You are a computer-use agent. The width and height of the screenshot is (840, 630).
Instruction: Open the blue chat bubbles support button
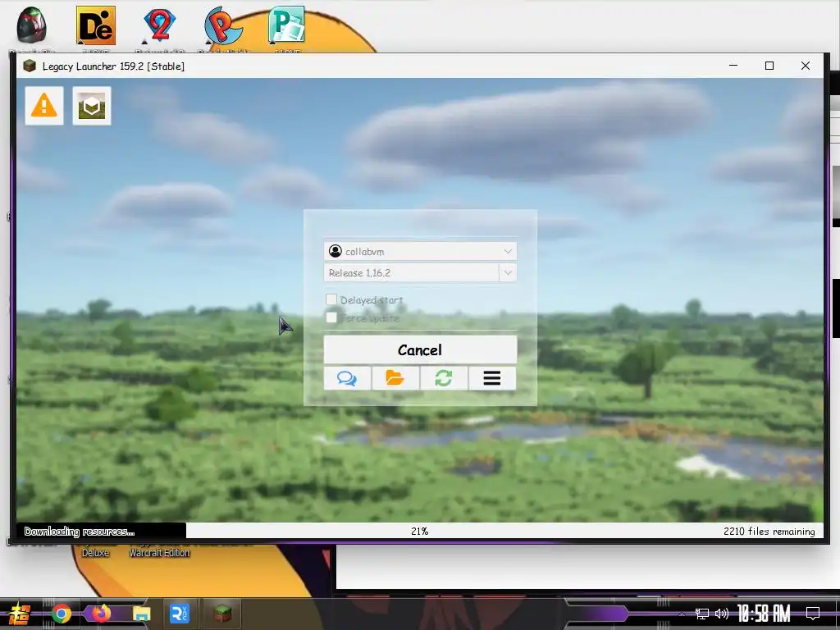click(347, 378)
